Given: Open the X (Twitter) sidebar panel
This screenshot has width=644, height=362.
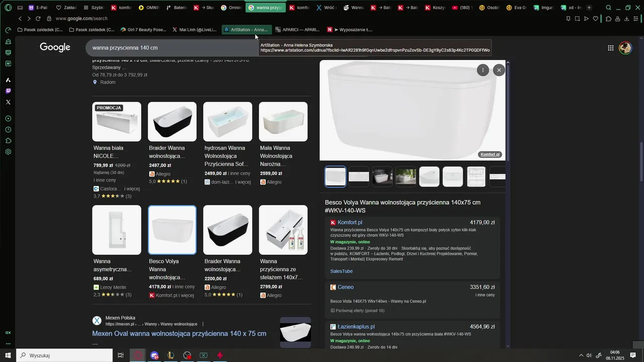Looking at the screenshot, I should 8,102.
